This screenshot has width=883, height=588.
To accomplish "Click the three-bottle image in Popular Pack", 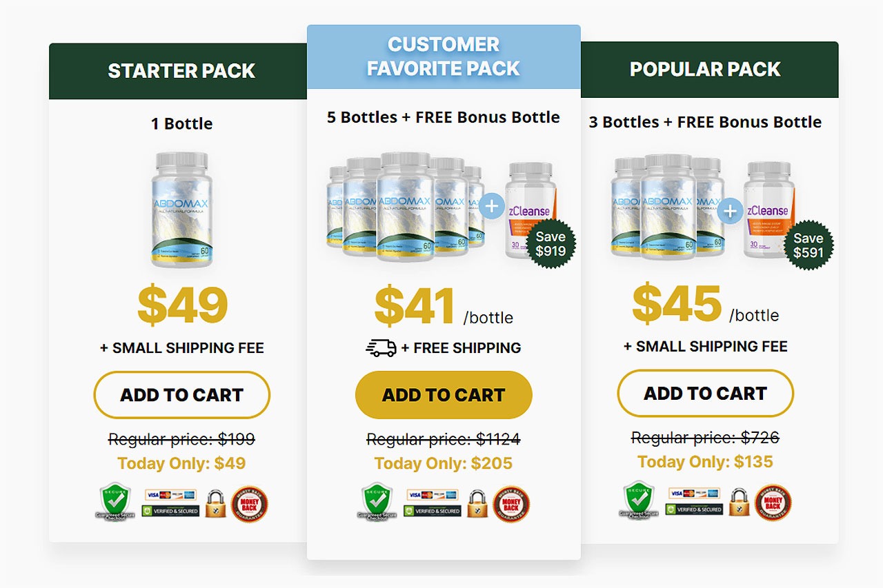I will 667,208.
